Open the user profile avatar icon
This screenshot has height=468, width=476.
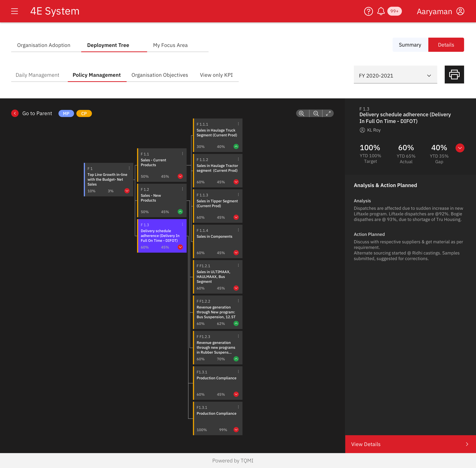pyautogui.click(x=460, y=11)
